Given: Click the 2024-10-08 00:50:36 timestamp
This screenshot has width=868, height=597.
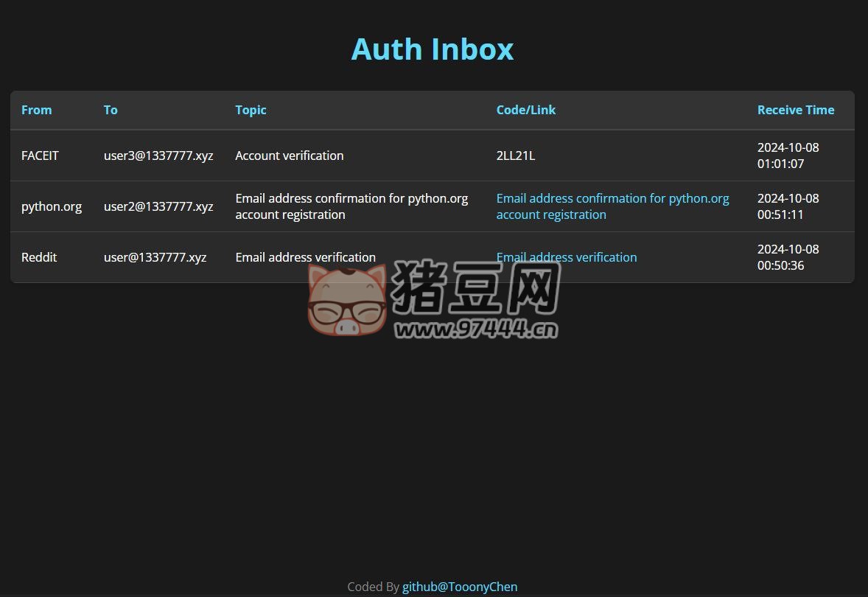Looking at the screenshot, I should [x=788, y=257].
